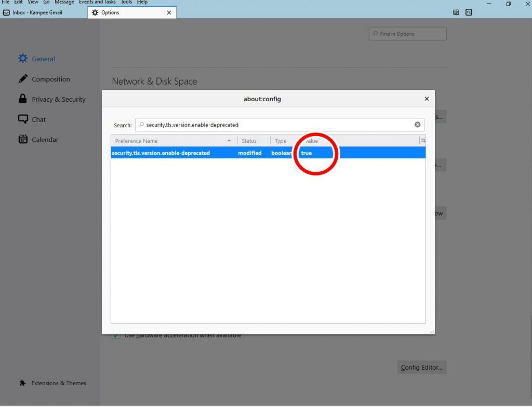This screenshot has width=532, height=407.
Task: Close the Options tab
Action: click(169, 12)
